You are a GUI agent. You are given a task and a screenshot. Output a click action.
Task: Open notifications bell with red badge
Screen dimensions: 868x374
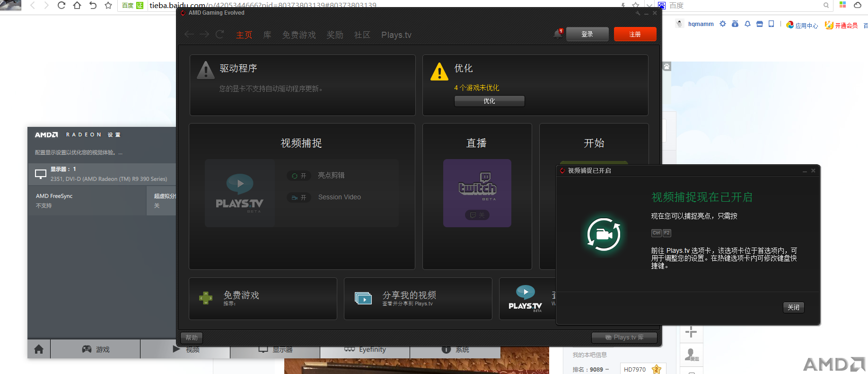point(558,34)
